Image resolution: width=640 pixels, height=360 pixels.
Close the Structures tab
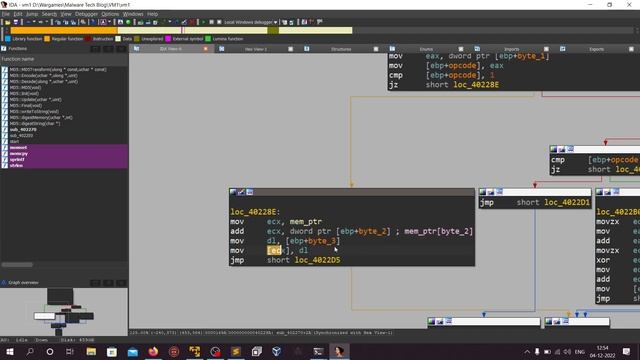[x=376, y=49]
